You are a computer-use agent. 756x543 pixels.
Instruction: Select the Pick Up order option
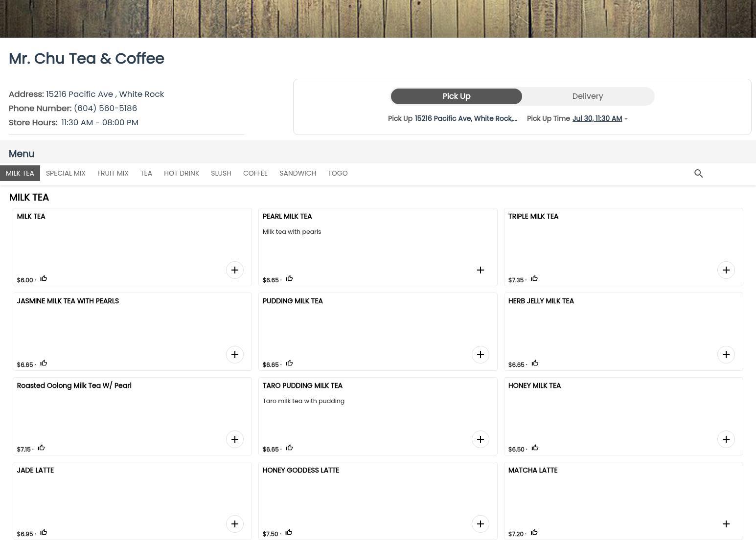(x=456, y=96)
